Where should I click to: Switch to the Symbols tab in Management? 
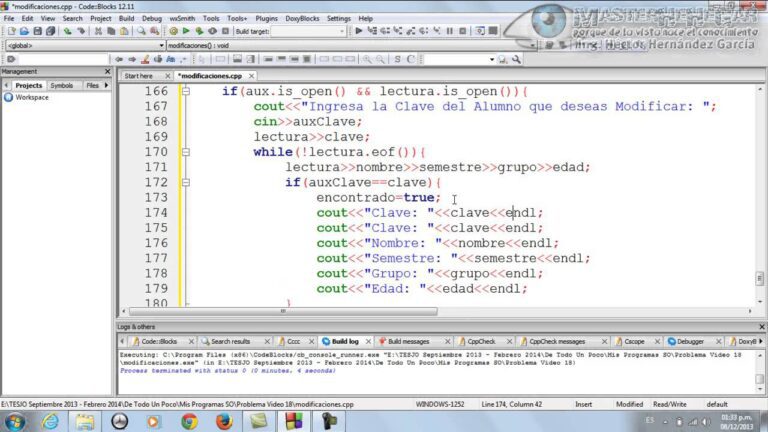62,85
